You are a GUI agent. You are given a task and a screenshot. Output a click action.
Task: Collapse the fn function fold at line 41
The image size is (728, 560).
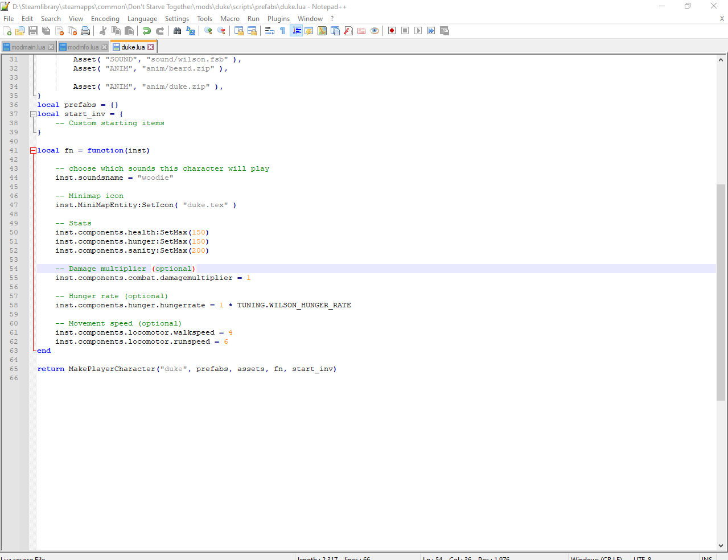33,151
